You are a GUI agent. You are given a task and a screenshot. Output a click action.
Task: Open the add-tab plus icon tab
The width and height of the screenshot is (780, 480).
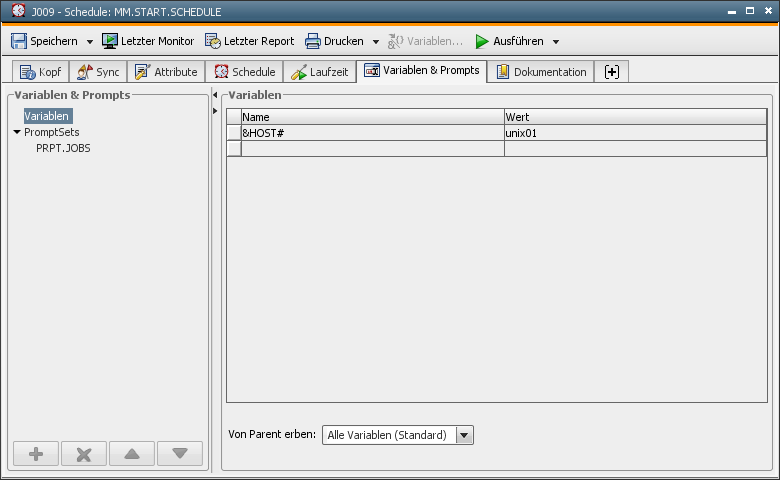[x=612, y=72]
